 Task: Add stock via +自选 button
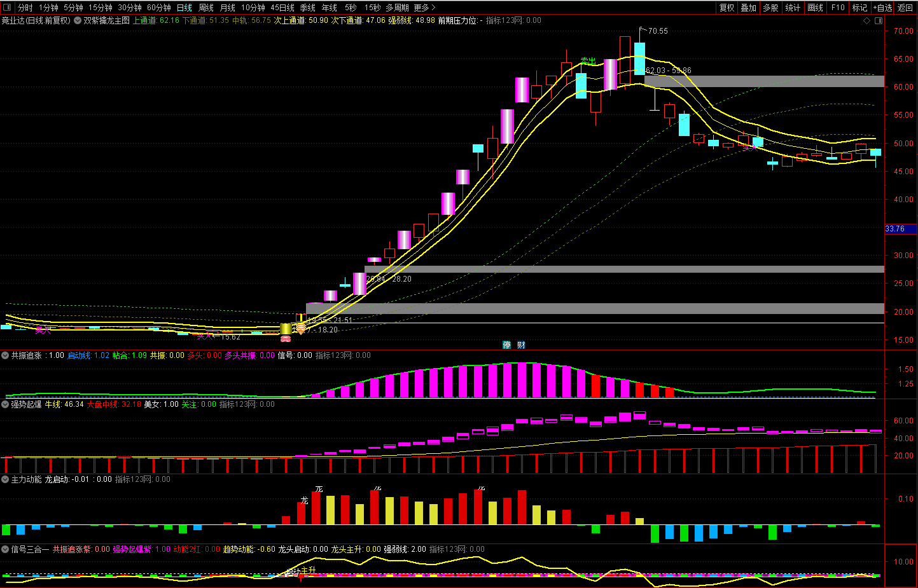(882, 8)
